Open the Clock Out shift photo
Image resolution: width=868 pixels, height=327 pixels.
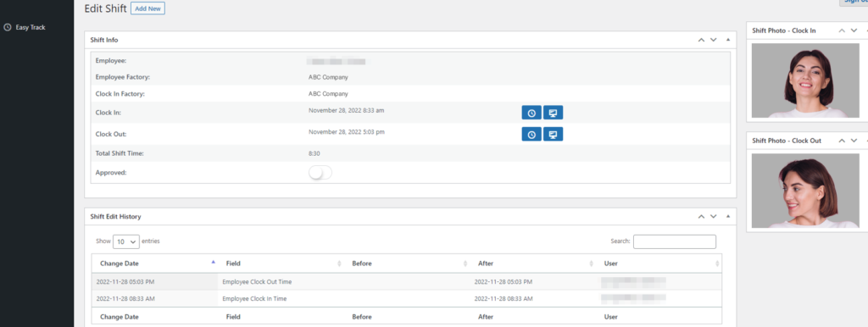pyautogui.click(x=805, y=191)
